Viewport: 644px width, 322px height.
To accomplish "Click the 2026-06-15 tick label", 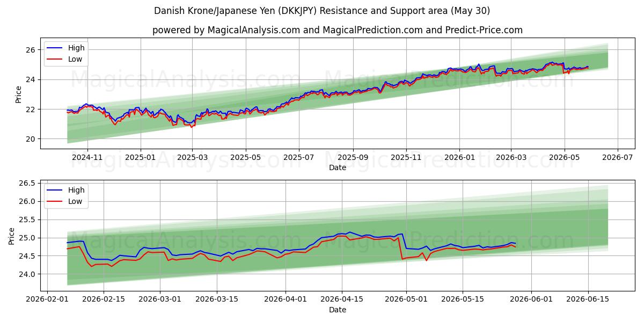I will tap(587, 300).
